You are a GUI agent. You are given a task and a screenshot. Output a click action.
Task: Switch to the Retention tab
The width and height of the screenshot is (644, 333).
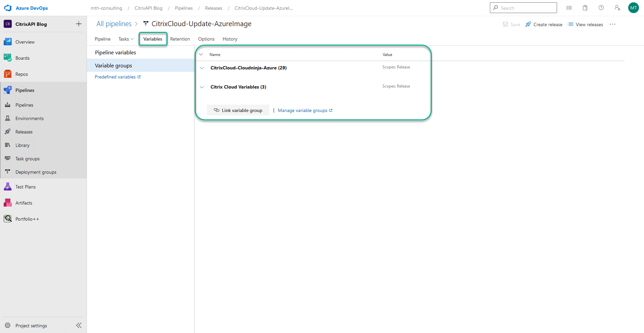(x=180, y=39)
